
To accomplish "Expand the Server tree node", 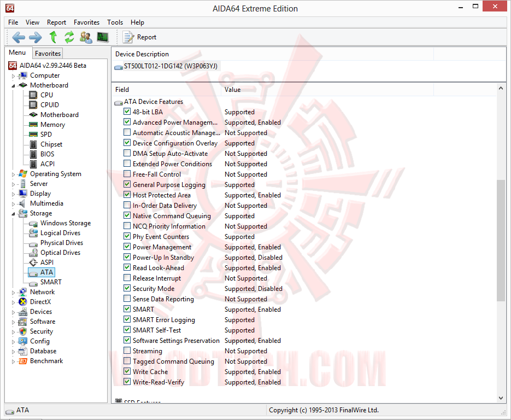I will point(13,184).
